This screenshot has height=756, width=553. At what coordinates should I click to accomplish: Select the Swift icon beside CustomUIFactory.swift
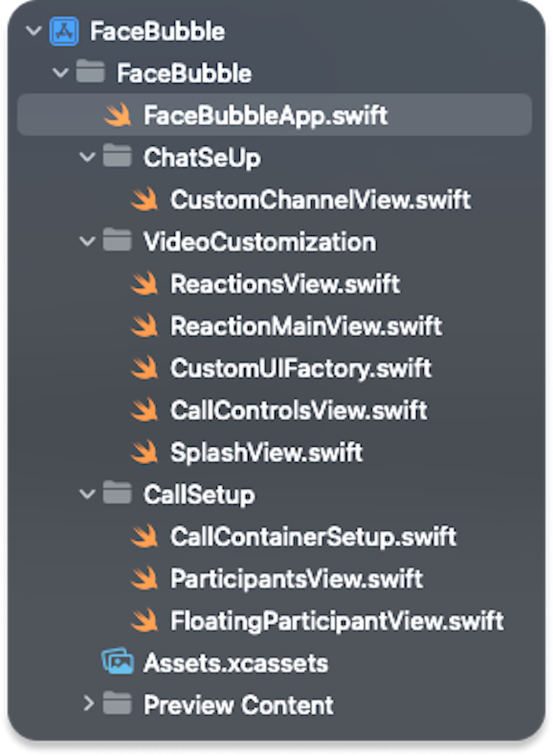click(x=144, y=368)
